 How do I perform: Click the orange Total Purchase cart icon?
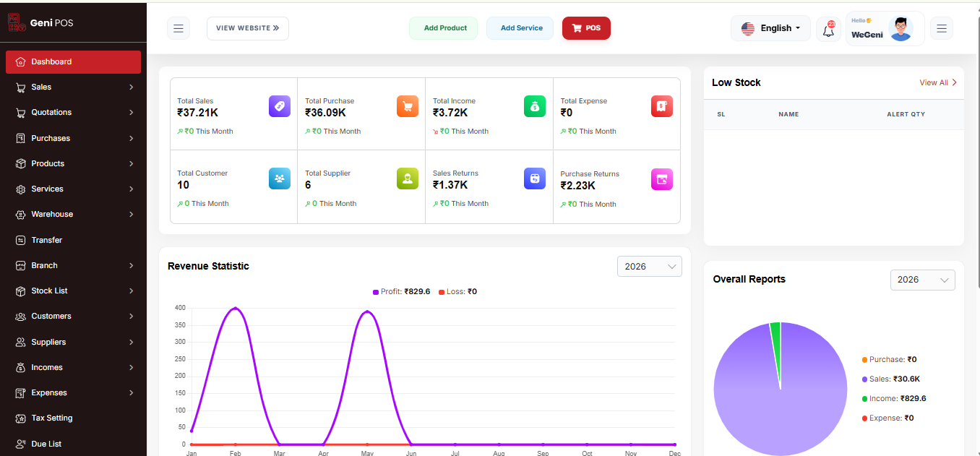[408, 106]
